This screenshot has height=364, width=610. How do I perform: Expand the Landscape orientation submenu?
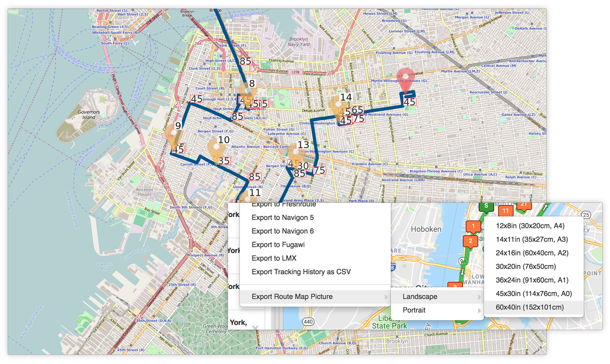[419, 297]
